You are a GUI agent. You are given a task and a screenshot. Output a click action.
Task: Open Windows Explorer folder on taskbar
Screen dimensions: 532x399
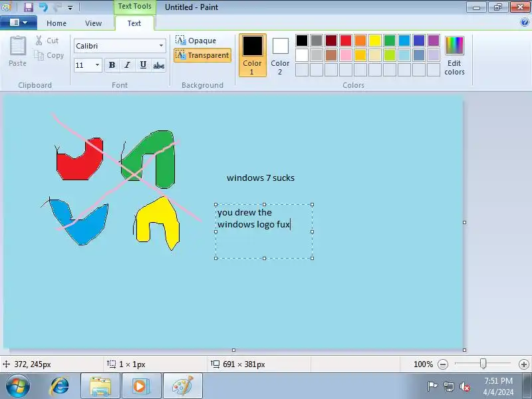point(100,386)
